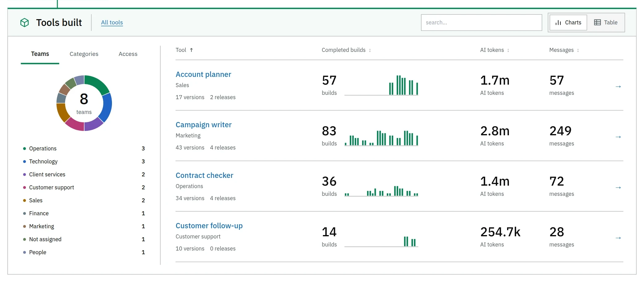Focus the search input field

click(x=481, y=23)
